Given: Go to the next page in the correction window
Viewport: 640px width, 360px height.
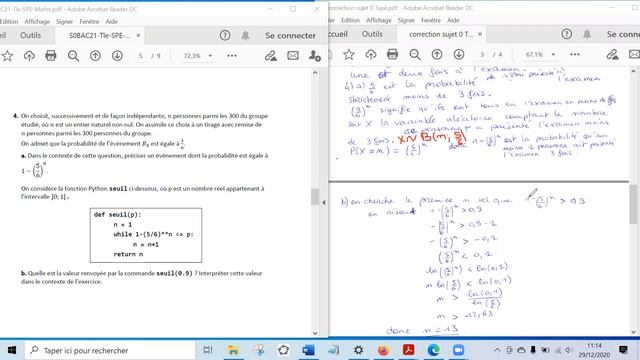Looking at the screenshot, I should 459,54.
